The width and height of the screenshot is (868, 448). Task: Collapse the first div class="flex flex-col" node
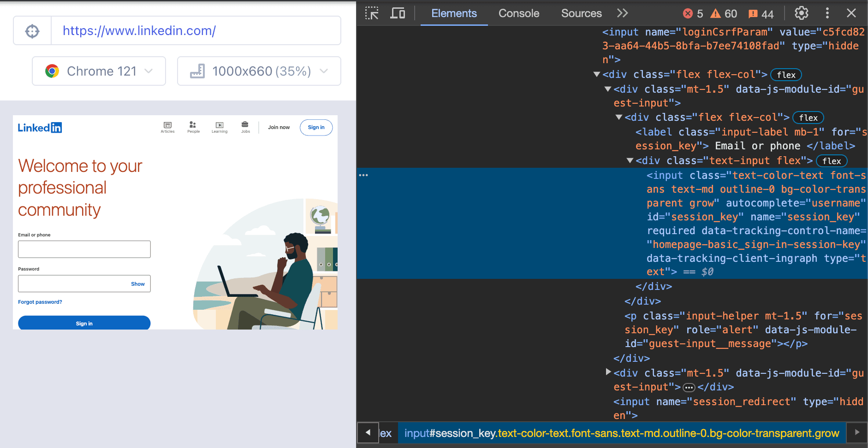point(597,75)
